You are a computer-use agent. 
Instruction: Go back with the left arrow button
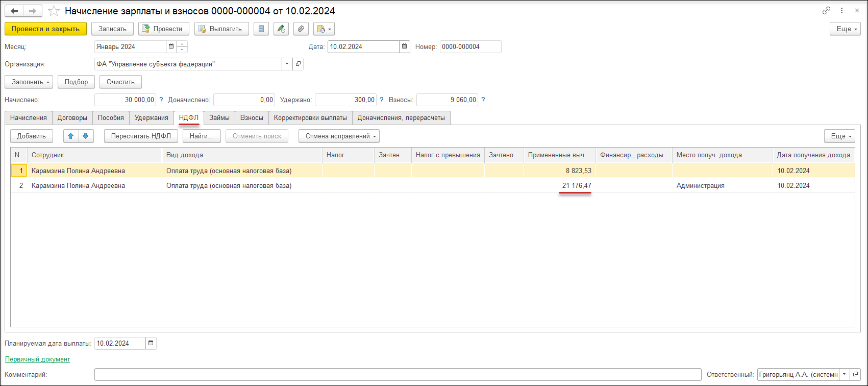tap(15, 11)
